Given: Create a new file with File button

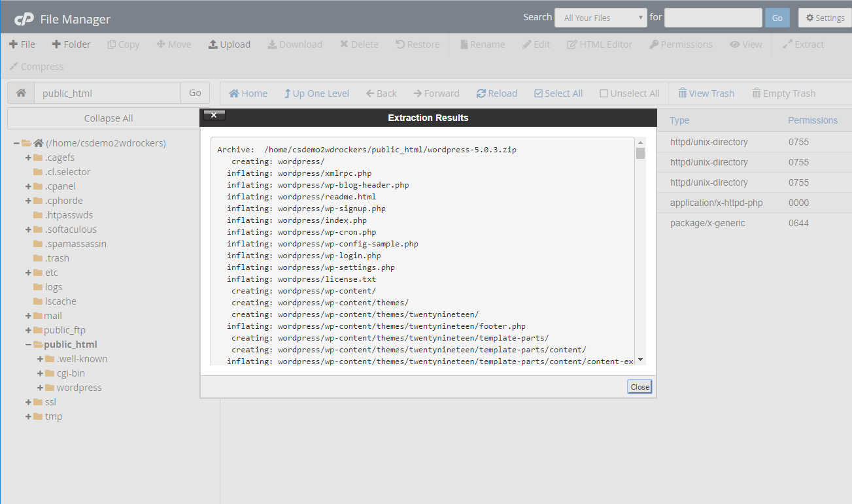Looking at the screenshot, I should click(x=22, y=44).
